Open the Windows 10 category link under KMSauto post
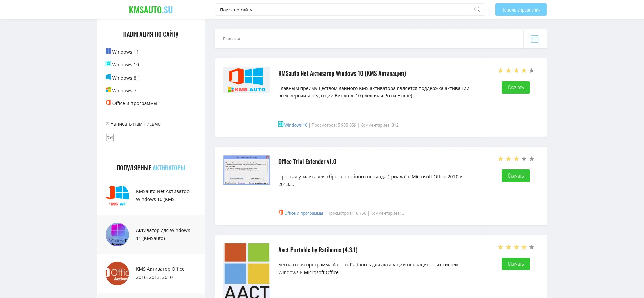The height and width of the screenshot is (298, 644). click(296, 125)
